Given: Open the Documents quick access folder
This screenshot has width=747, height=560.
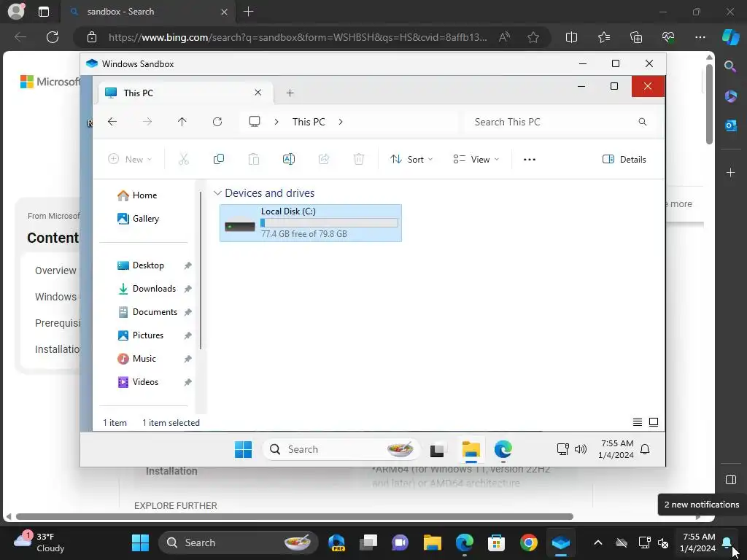Looking at the screenshot, I should click(148, 312).
